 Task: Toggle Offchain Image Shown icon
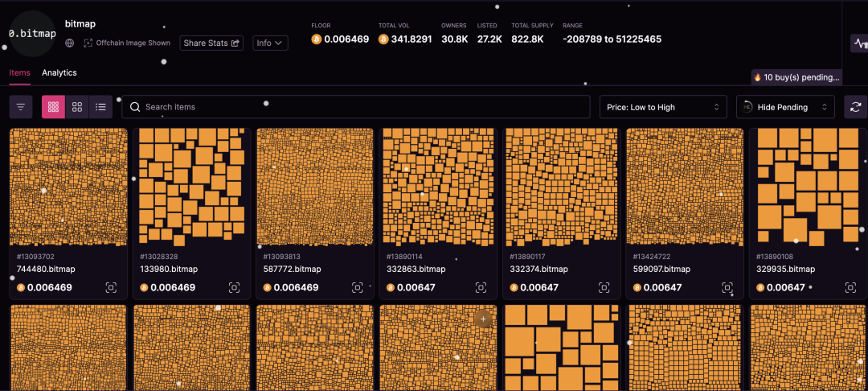88,43
